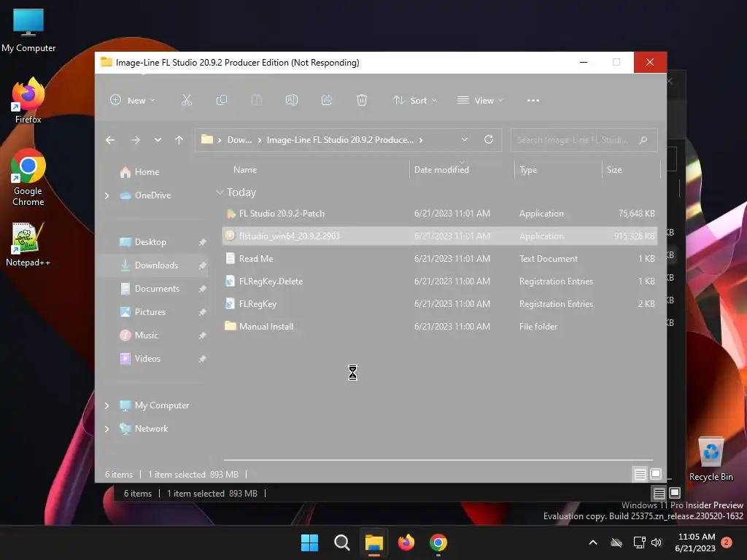Switch to large icons view in status bar
747x560 pixels.
point(656,474)
